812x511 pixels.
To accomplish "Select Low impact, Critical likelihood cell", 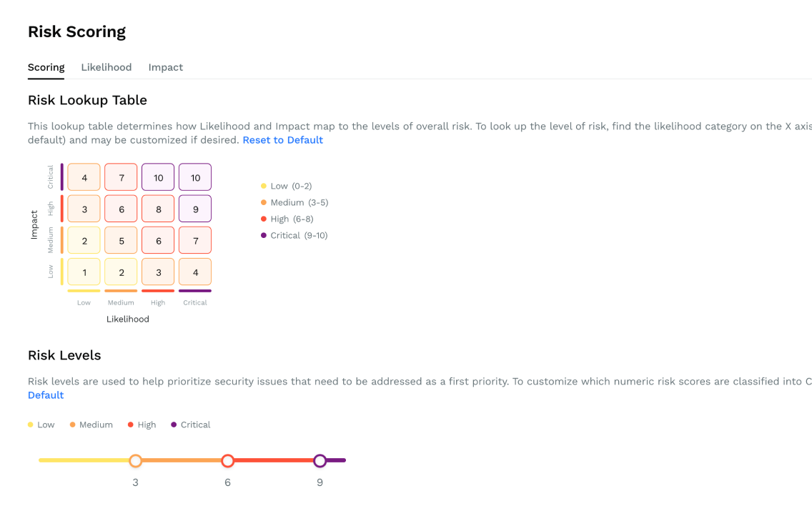I will point(195,272).
